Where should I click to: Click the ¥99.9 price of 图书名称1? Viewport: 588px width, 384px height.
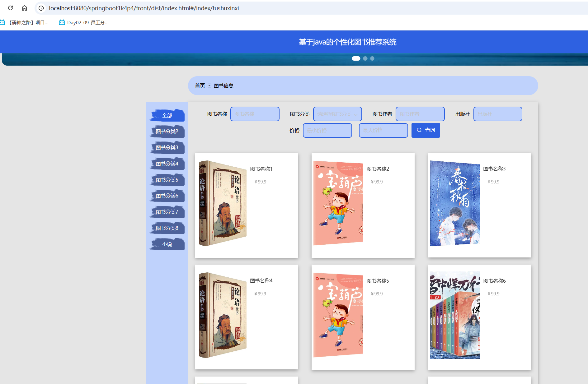[261, 182]
